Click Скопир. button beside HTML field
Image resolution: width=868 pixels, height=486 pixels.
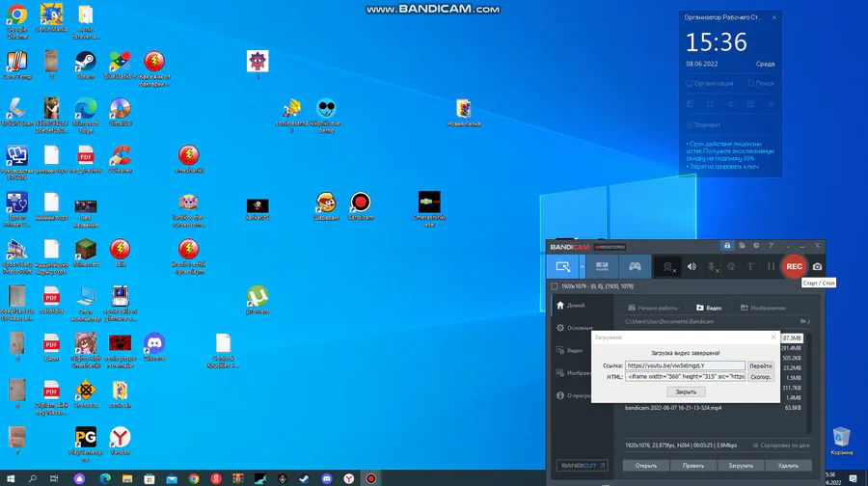tap(761, 376)
